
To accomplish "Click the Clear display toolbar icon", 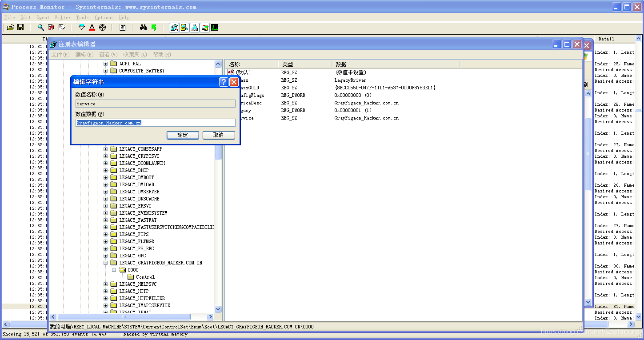I will 62,28.
